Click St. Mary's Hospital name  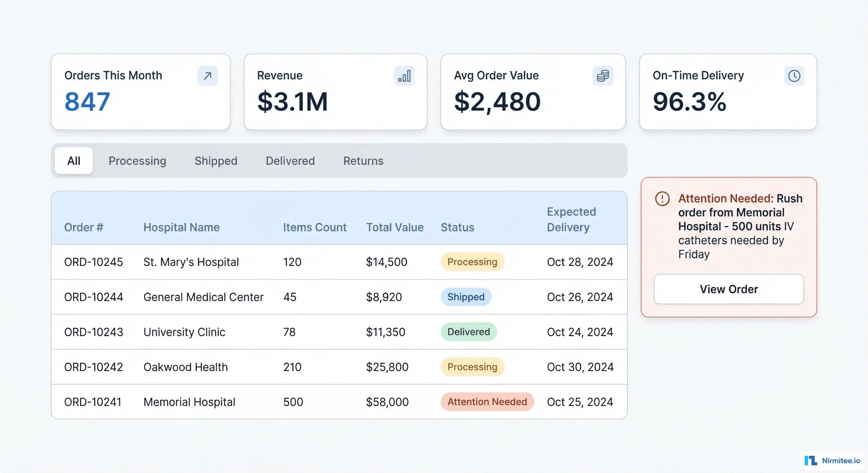pos(191,262)
